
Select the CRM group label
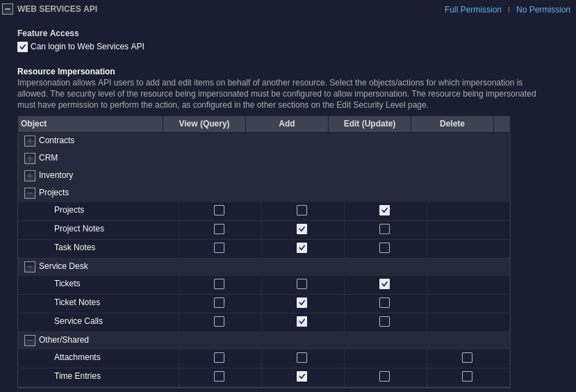pos(48,158)
